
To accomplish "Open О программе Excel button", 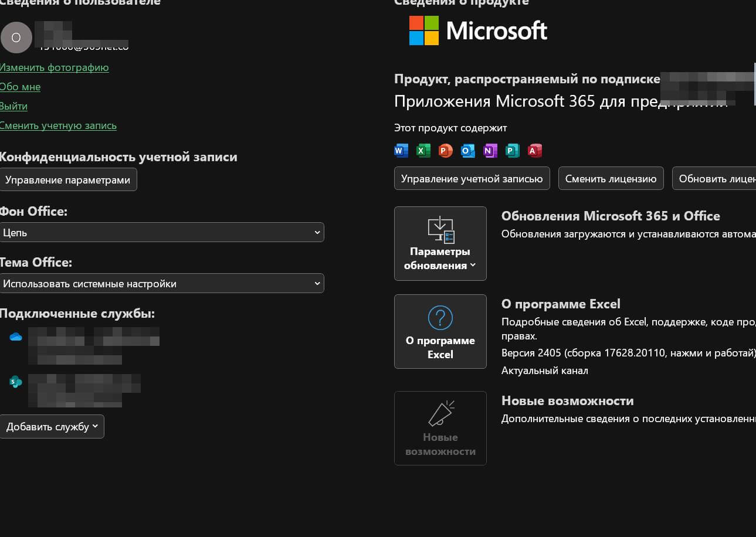I will click(440, 331).
